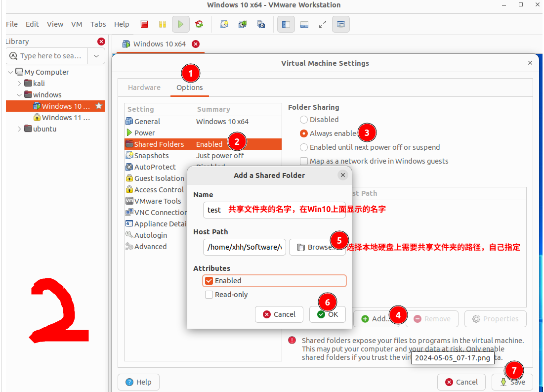Cancel the Add a Shared Folder dialog
The height and width of the screenshot is (392, 544).
click(x=279, y=314)
